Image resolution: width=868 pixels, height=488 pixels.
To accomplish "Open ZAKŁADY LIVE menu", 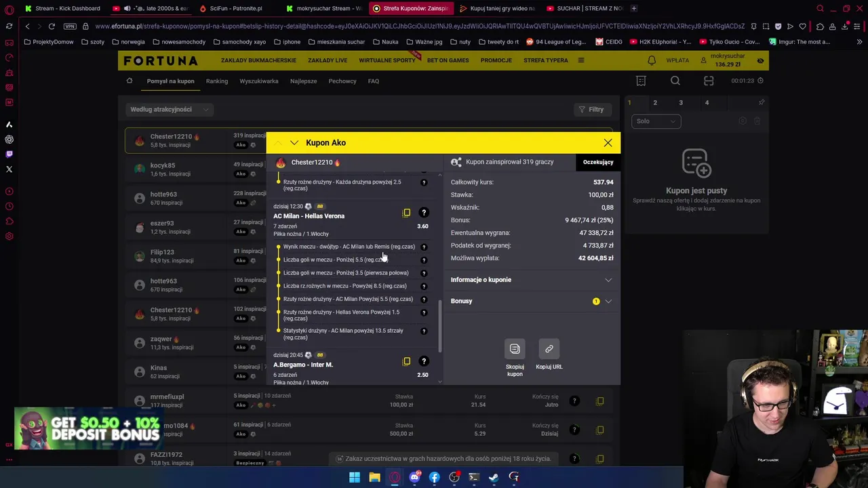I will (328, 60).
